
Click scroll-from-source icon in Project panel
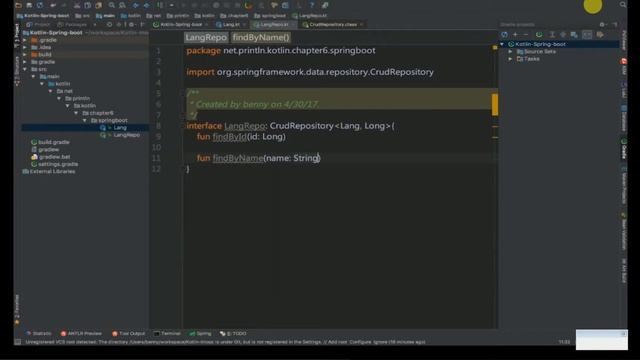(109, 24)
